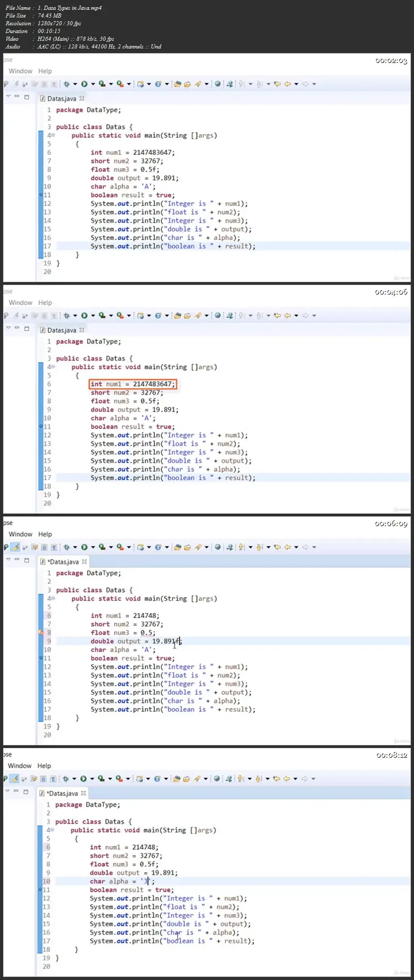Select the Datas.java tab in the 00:04:06 frame
The height and width of the screenshot is (980, 414).
click(x=61, y=330)
